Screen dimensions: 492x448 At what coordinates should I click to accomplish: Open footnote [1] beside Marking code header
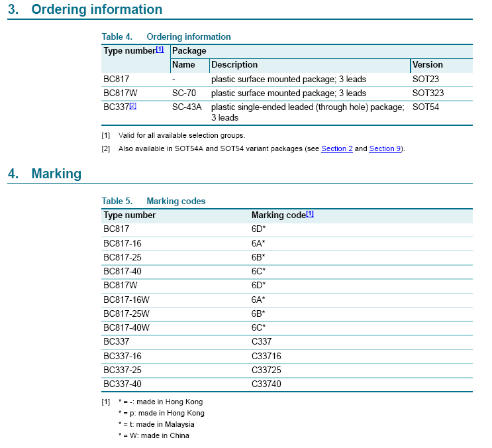tap(310, 214)
